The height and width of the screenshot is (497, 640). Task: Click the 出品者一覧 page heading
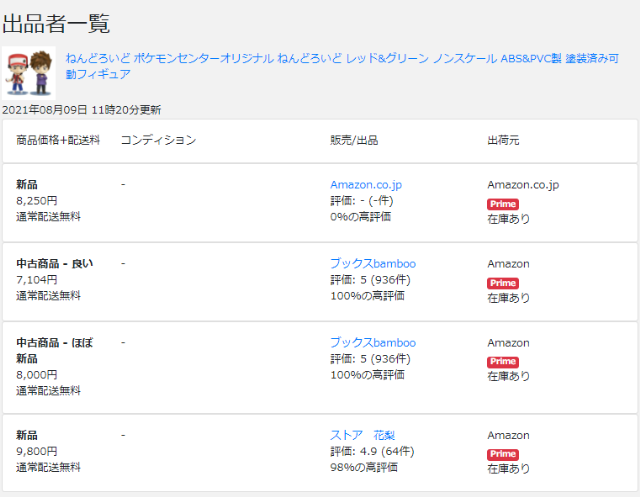[x=56, y=23]
